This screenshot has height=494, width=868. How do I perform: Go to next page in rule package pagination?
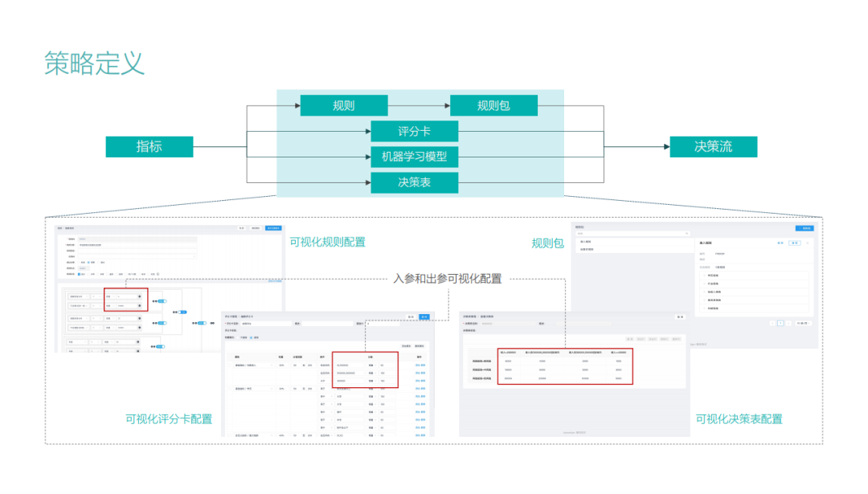pos(789,323)
